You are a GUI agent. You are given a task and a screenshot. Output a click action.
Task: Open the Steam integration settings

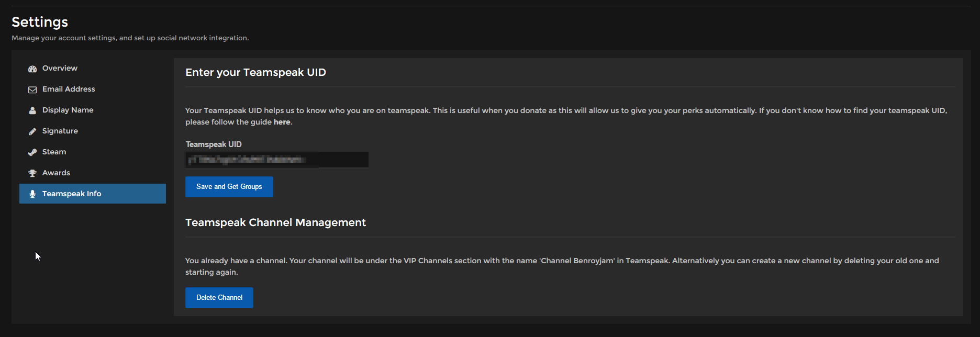tap(54, 152)
